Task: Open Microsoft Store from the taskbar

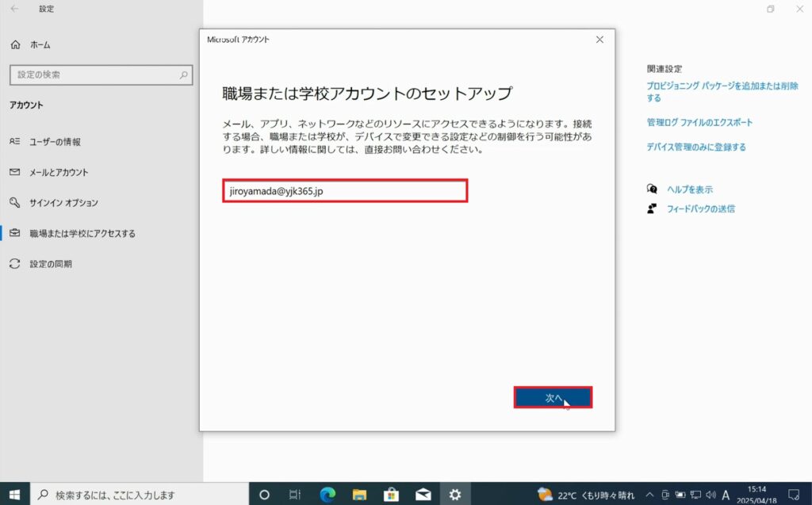Action: 391,495
